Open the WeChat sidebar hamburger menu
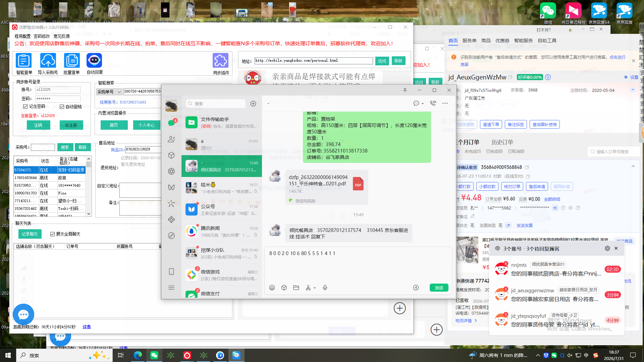Viewport: 644px width, 362px height. point(171,288)
